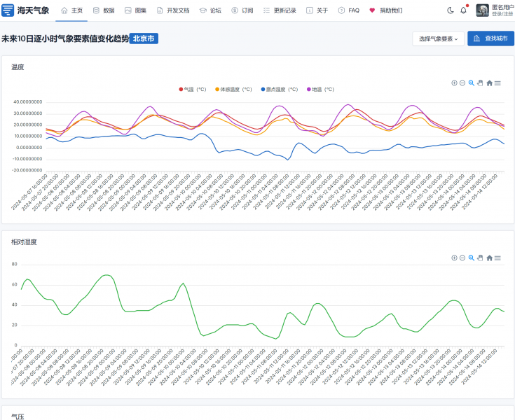This screenshot has height=420, width=515.
Task: Reset zoom with temperature chart home icon
Action: (489, 83)
